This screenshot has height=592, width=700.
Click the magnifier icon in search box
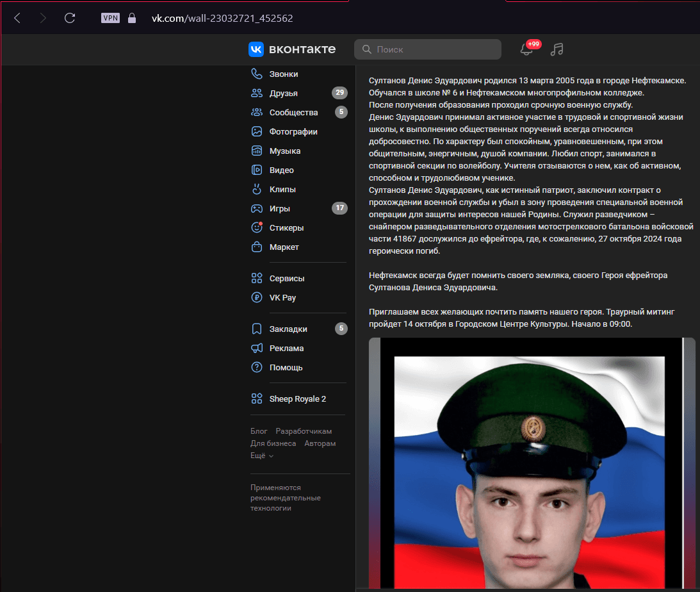[x=367, y=49]
